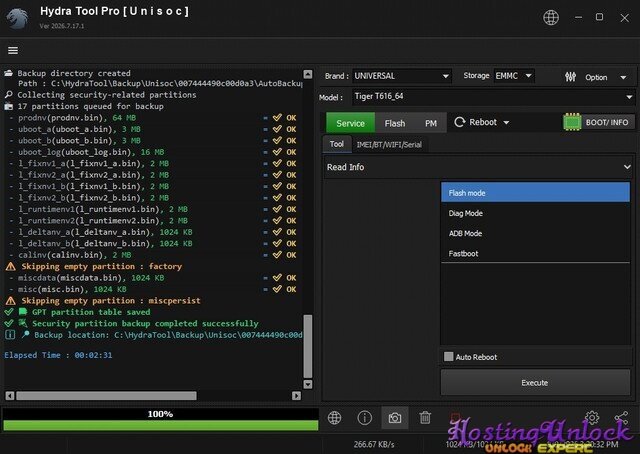The width and height of the screenshot is (640, 454).
Task: Click the log scroll down arrow
Action: pos(308,384)
